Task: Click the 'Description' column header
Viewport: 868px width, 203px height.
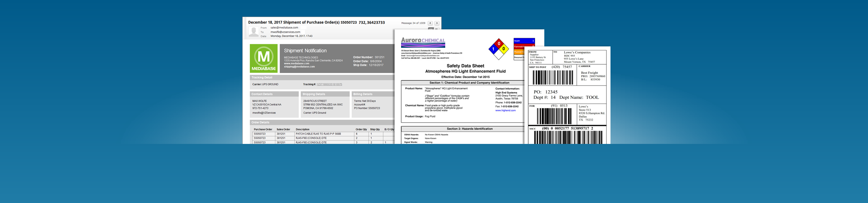Action: coord(302,129)
